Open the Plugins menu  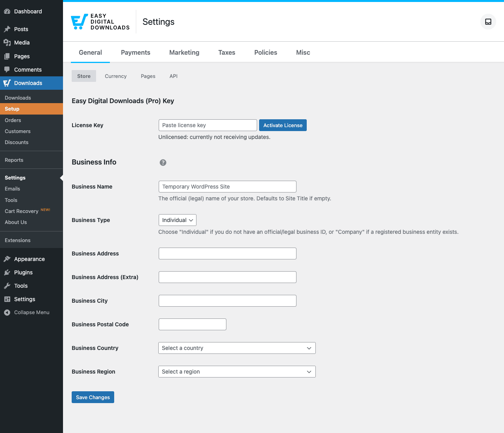[x=31, y=272]
